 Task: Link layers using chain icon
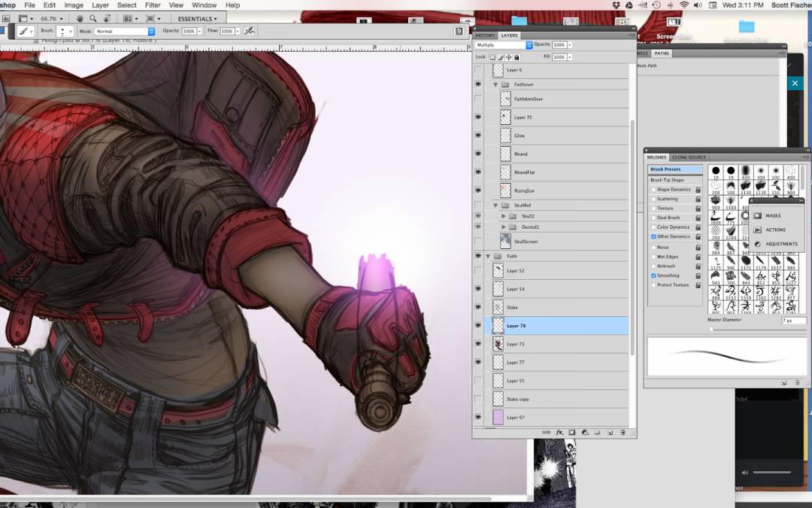(547, 432)
